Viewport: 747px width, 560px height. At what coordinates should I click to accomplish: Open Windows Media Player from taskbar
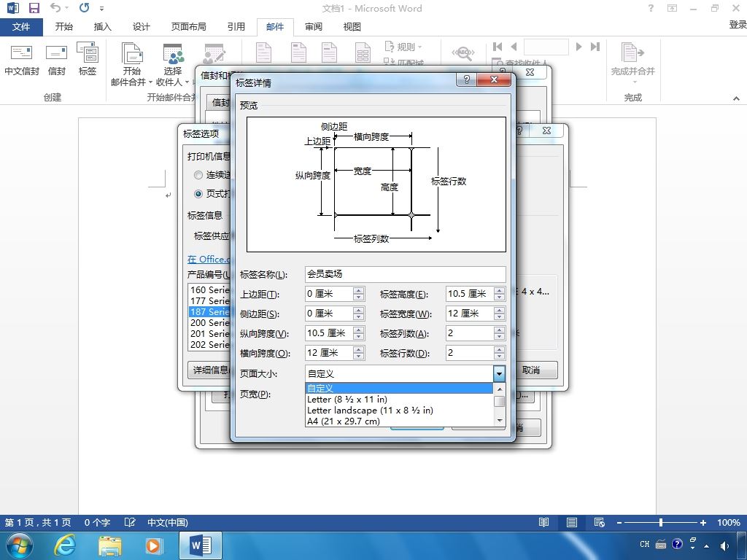153,545
